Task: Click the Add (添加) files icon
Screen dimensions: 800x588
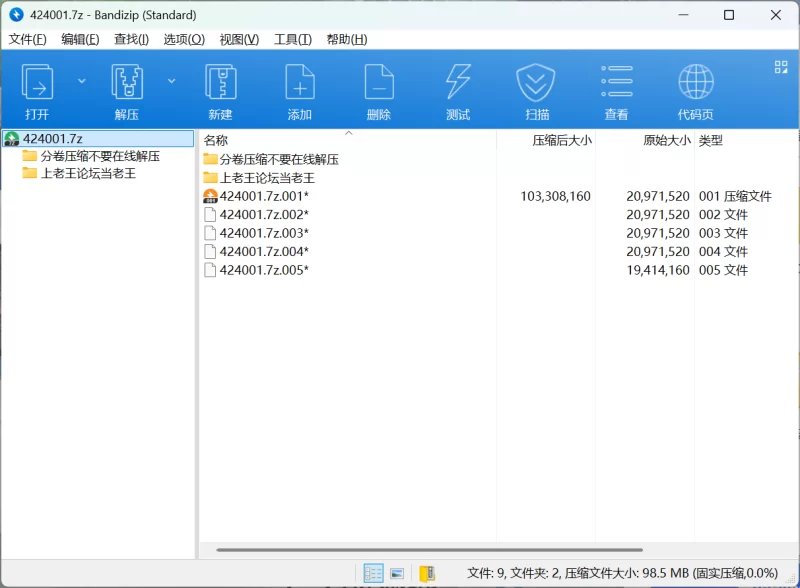Action: coord(299,82)
